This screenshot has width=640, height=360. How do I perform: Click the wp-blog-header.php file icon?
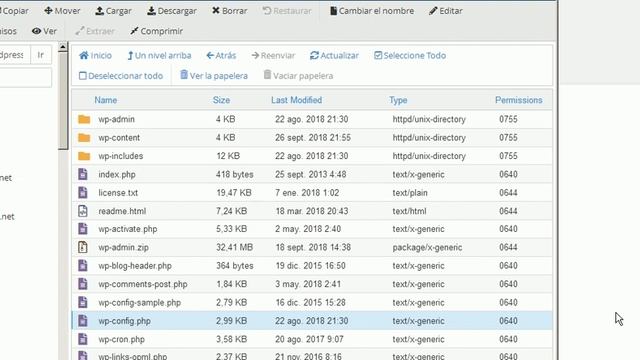coord(83,266)
